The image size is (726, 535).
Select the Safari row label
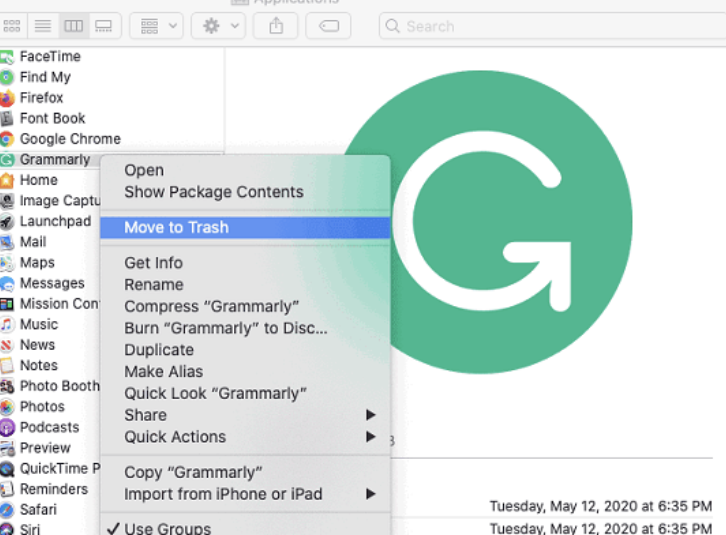(x=38, y=510)
